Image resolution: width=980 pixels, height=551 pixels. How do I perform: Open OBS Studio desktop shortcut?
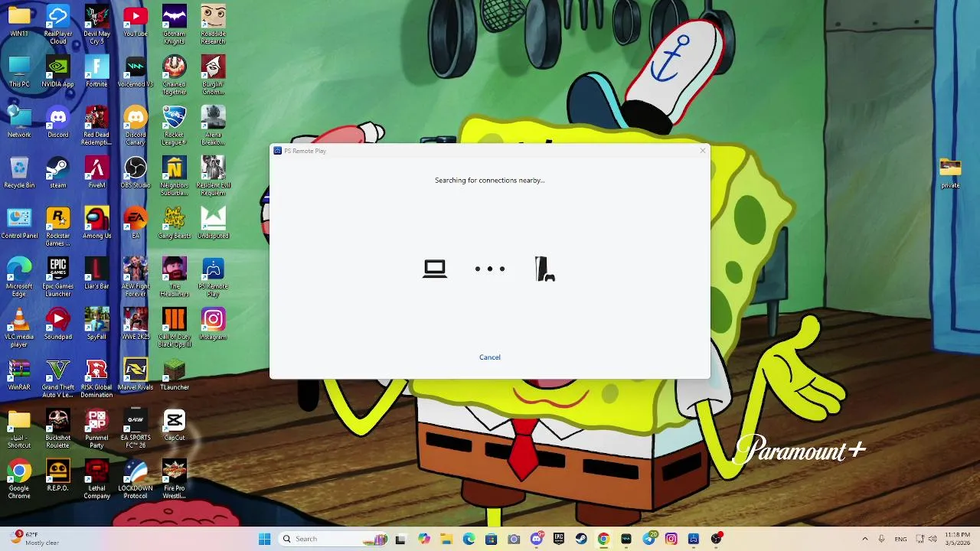click(136, 174)
